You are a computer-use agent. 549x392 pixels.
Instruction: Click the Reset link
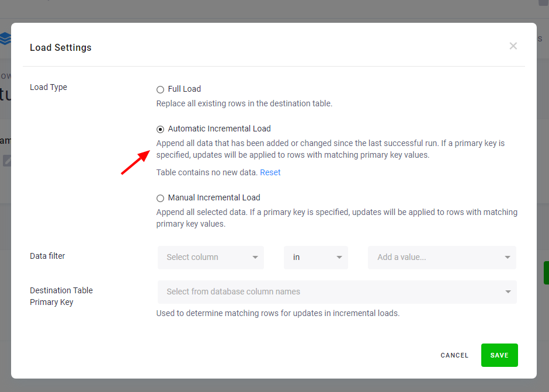pyautogui.click(x=270, y=172)
